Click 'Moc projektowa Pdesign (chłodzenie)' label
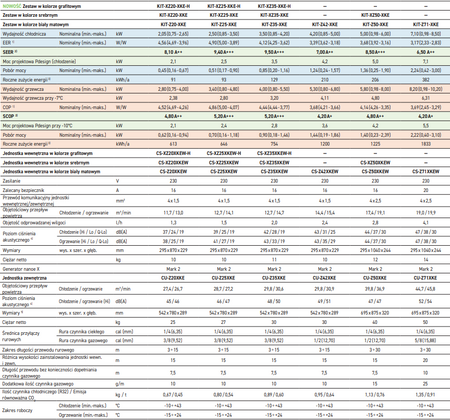This screenshot has height=420, width=450. pyautogui.click(x=39, y=62)
